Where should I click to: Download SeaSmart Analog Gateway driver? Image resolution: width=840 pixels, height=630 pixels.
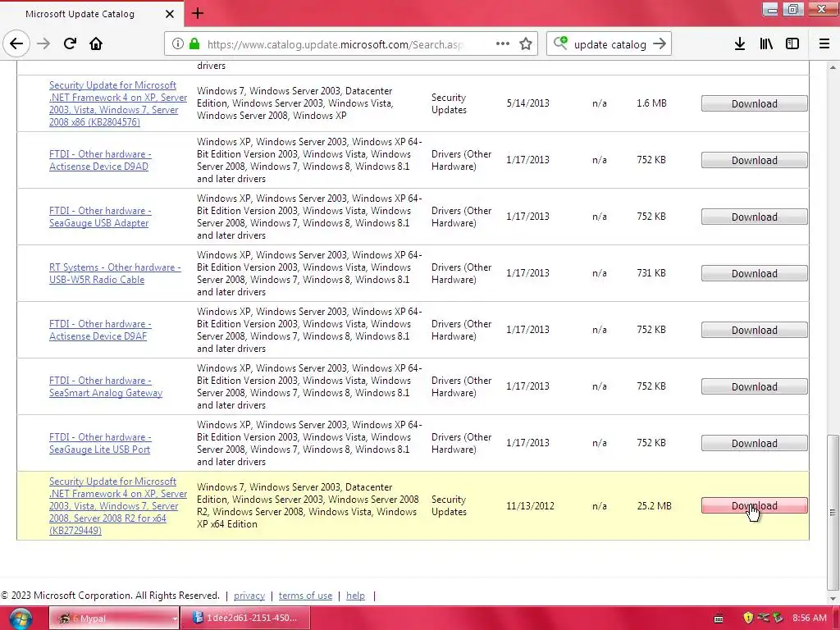755,386
